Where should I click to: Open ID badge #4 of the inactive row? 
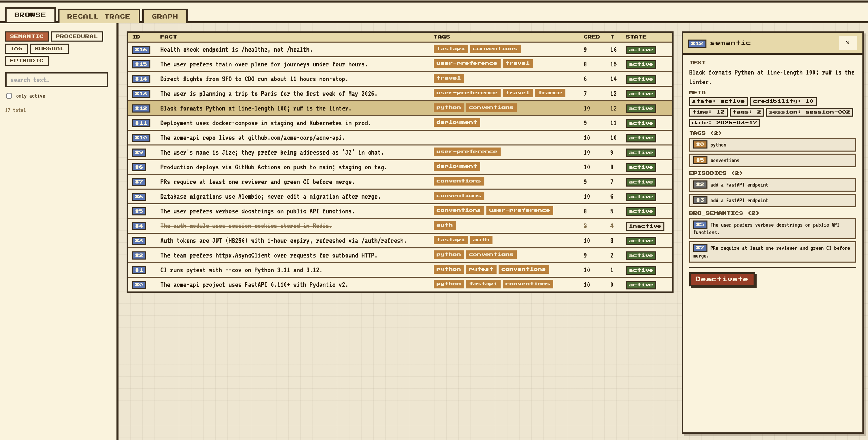[139, 226]
